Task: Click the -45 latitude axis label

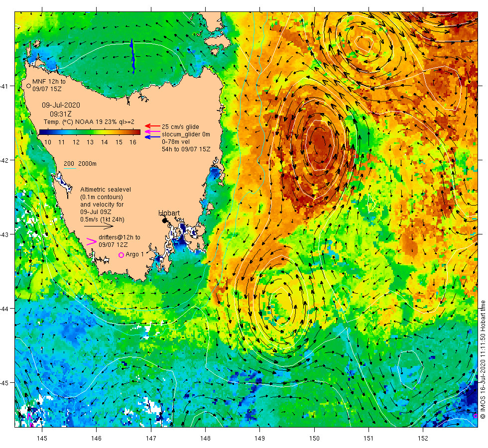Action: pos(4,383)
